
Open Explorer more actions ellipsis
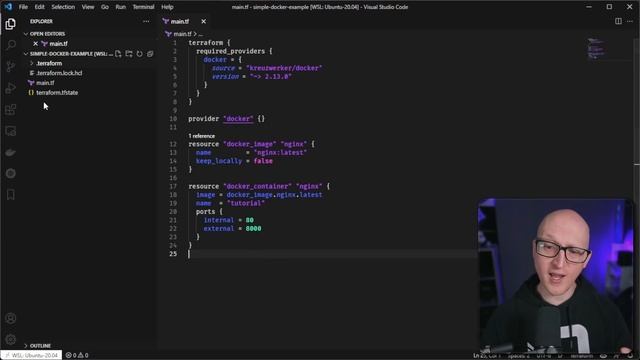pyautogui.click(x=146, y=21)
